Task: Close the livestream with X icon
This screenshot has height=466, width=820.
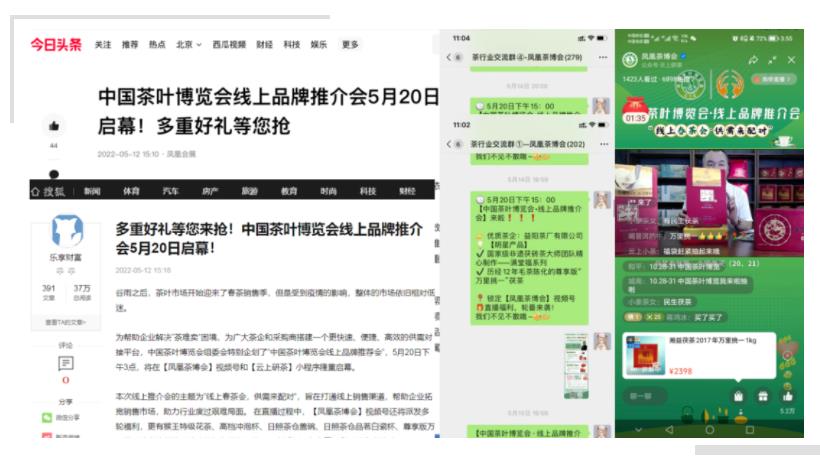Action: pos(791,60)
